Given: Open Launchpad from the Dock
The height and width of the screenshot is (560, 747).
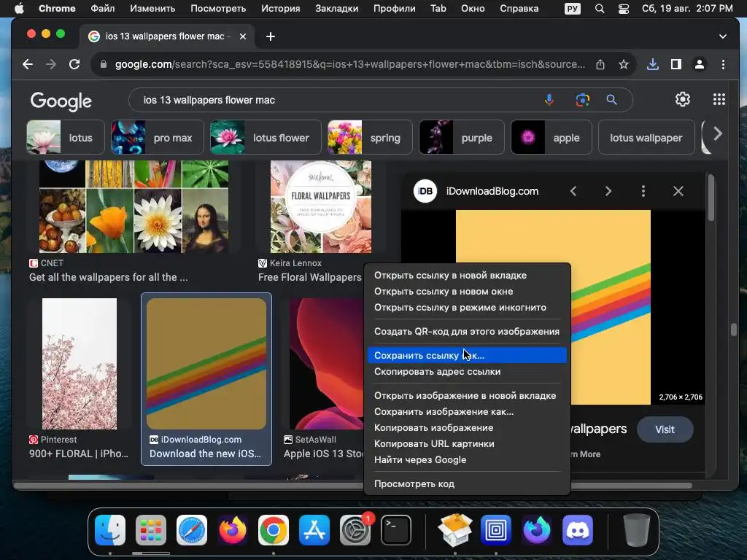Looking at the screenshot, I should point(151,530).
